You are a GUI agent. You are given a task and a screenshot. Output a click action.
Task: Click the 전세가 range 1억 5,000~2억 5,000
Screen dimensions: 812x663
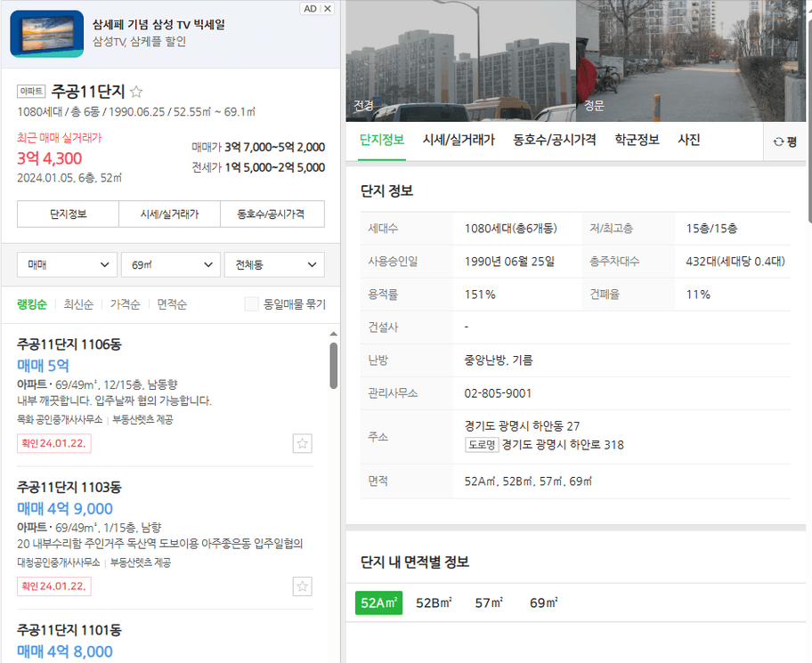(x=274, y=167)
